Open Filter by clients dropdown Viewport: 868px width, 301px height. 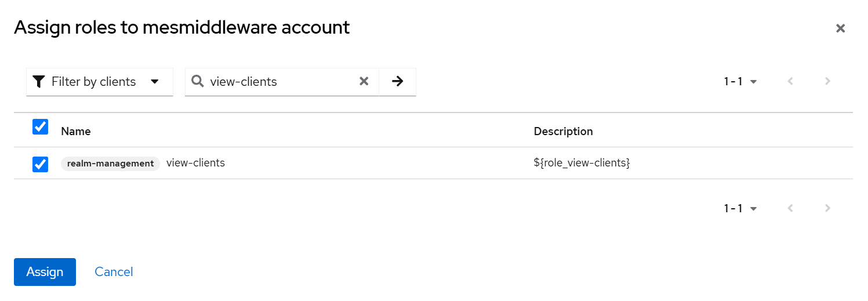tap(100, 82)
